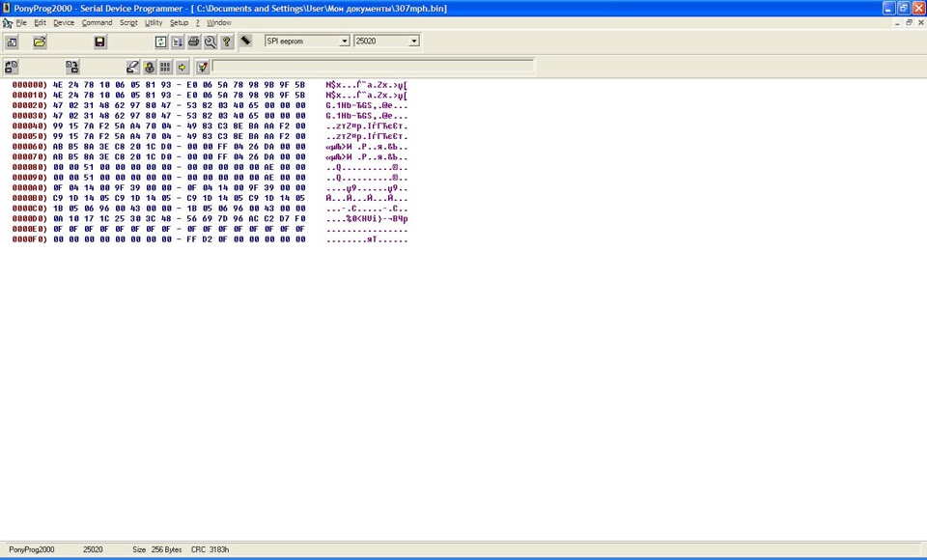Viewport: 927px width, 560px height.
Task: Read device with the first chip-arrow icon
Action: click(12, 67)
